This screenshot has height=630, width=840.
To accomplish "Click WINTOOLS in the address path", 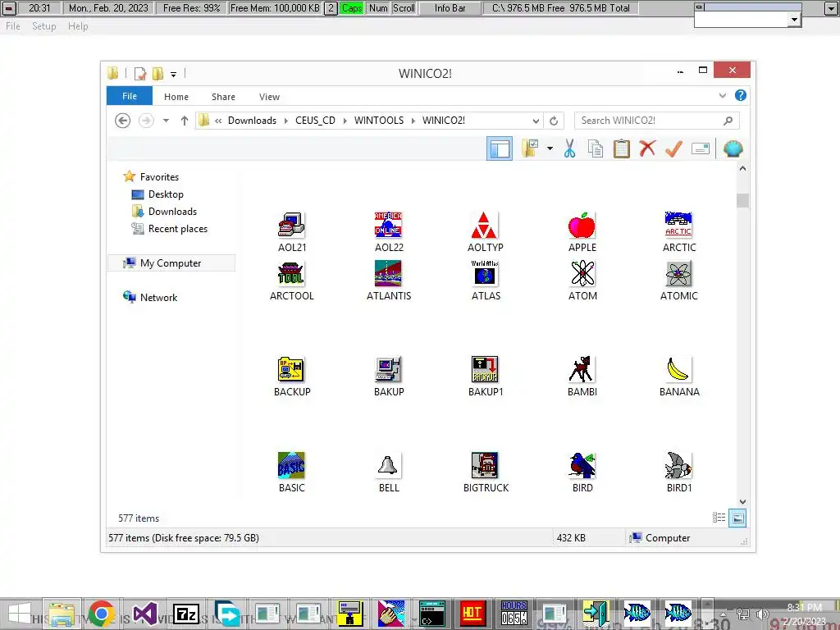I will 379,121.
